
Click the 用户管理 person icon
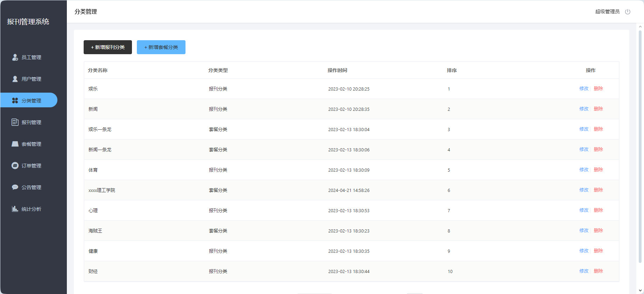pyautogui.click(x=15, y=79)
